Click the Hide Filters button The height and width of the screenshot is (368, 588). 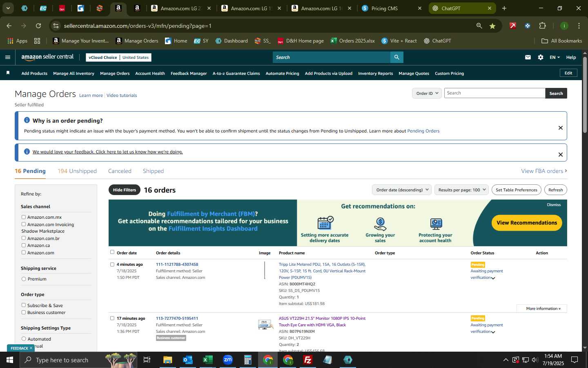[x=125, y=190]
